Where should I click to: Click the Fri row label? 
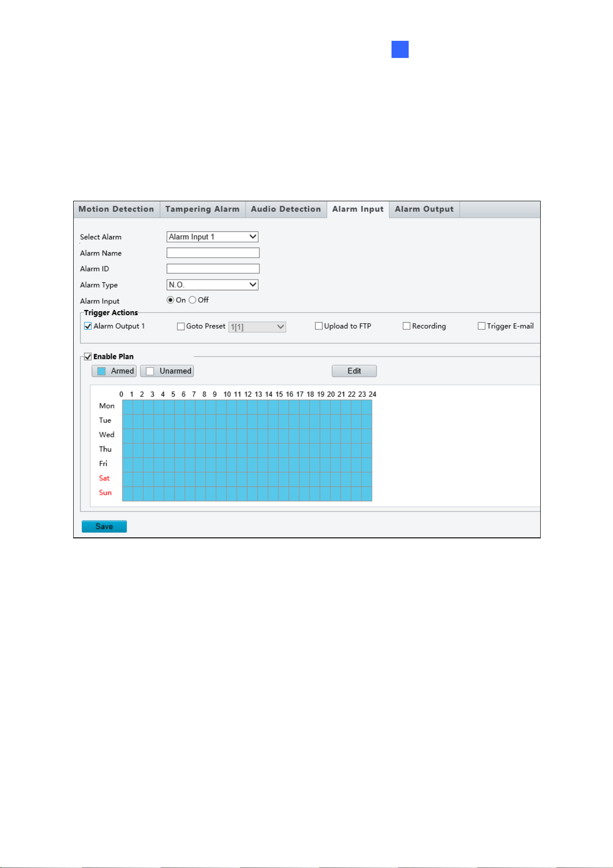click(x=103, y=463)
